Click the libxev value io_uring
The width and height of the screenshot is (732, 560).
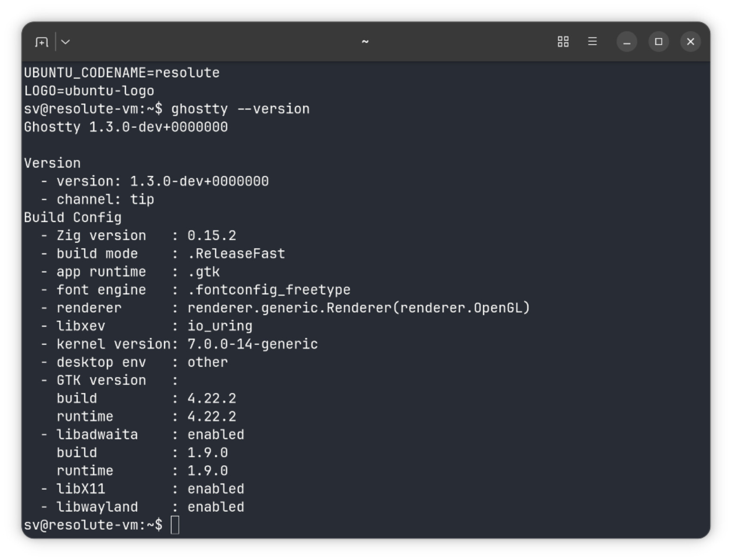click(220, 326)
